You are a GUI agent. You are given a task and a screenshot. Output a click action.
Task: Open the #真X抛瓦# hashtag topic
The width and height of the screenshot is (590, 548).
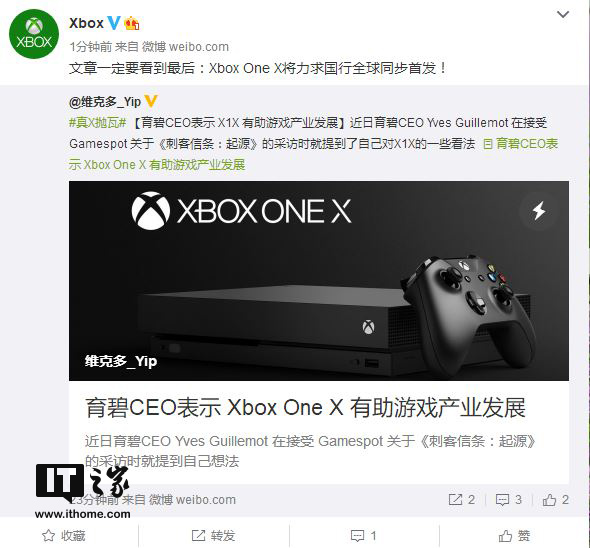[x=97, y=123]
